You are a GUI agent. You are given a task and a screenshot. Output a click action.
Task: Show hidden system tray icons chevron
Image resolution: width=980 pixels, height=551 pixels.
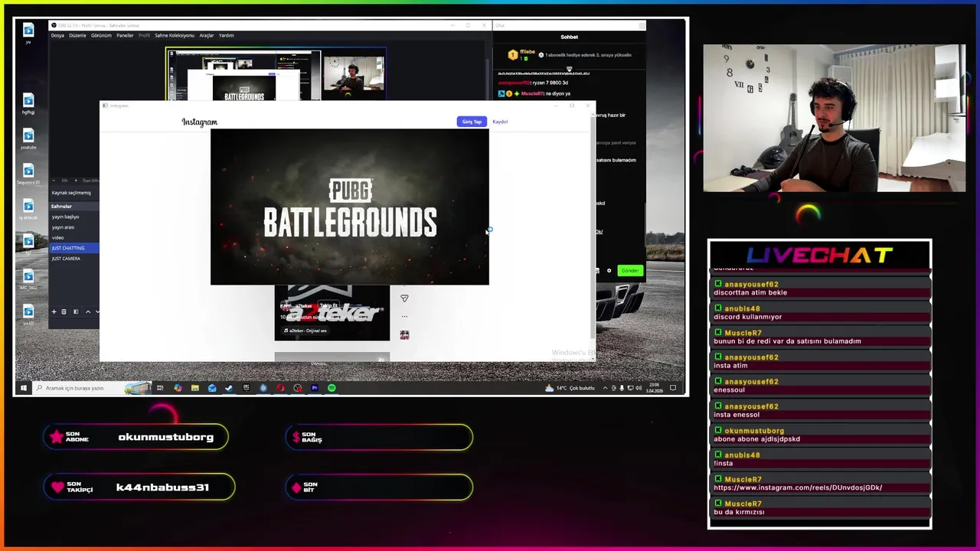point(606,388)
